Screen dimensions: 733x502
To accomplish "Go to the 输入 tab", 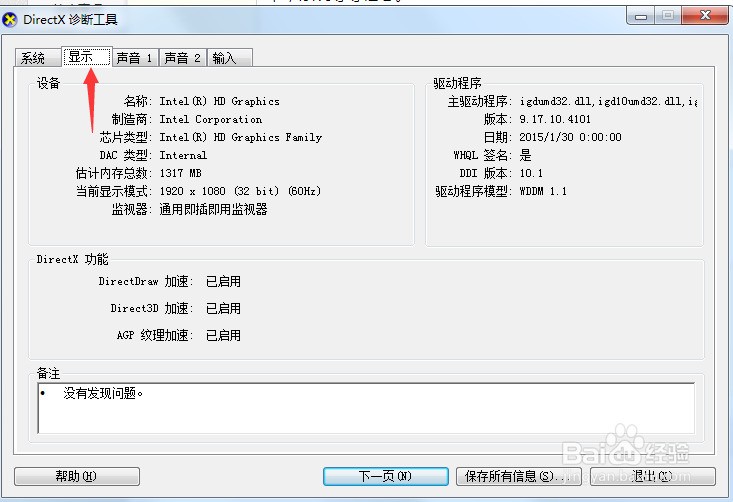I will click(x=230, y=58).
